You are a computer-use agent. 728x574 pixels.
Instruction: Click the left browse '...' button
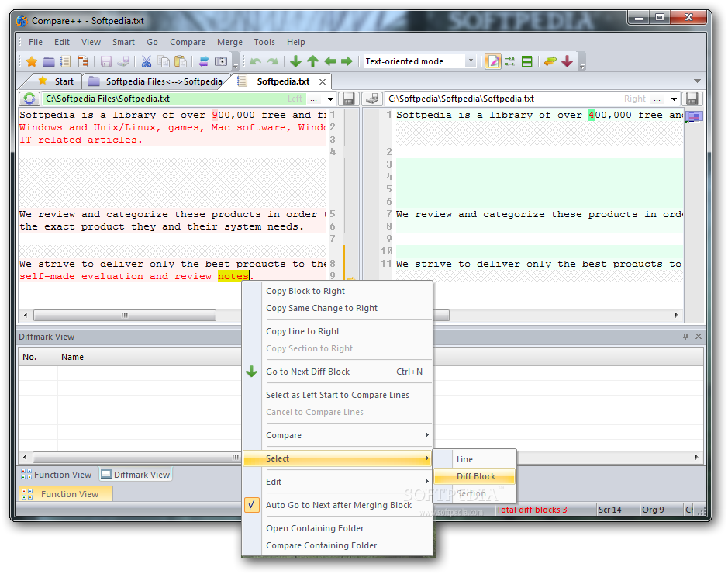(314, 99)
